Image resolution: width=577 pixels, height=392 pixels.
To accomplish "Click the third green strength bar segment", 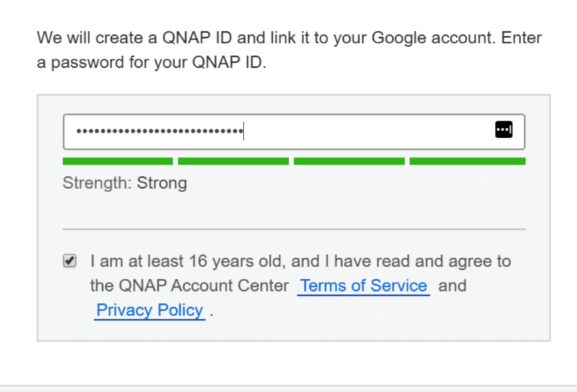I will (349, 161).
